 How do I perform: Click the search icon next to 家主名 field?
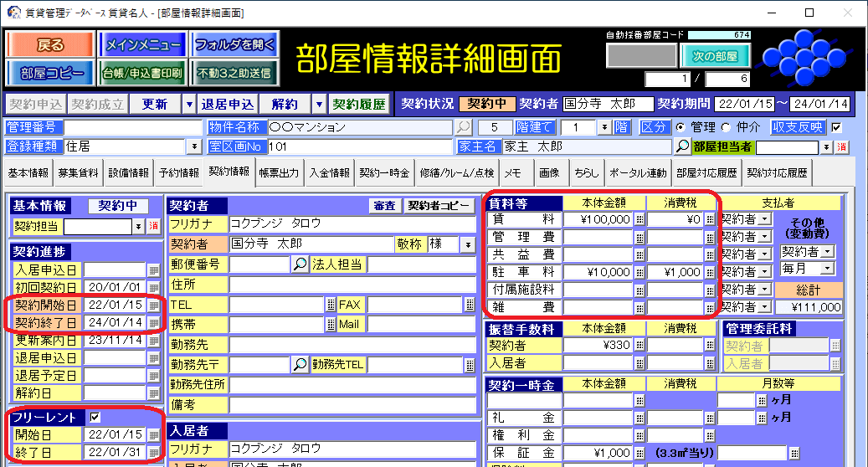683,146
